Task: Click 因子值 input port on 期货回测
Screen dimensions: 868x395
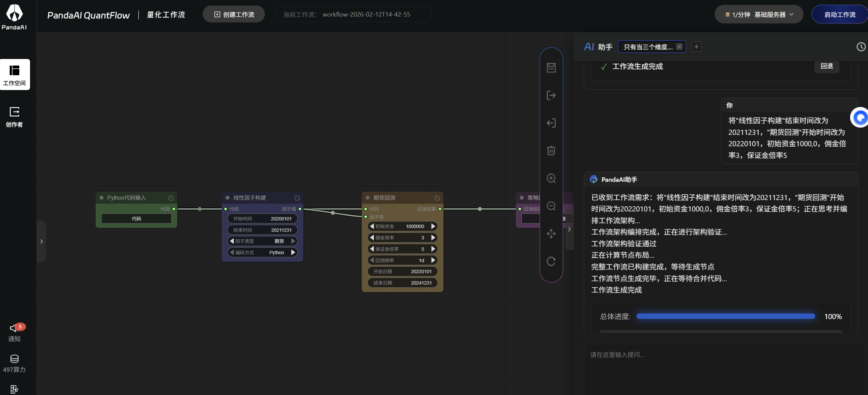Action: coord(366,217)
